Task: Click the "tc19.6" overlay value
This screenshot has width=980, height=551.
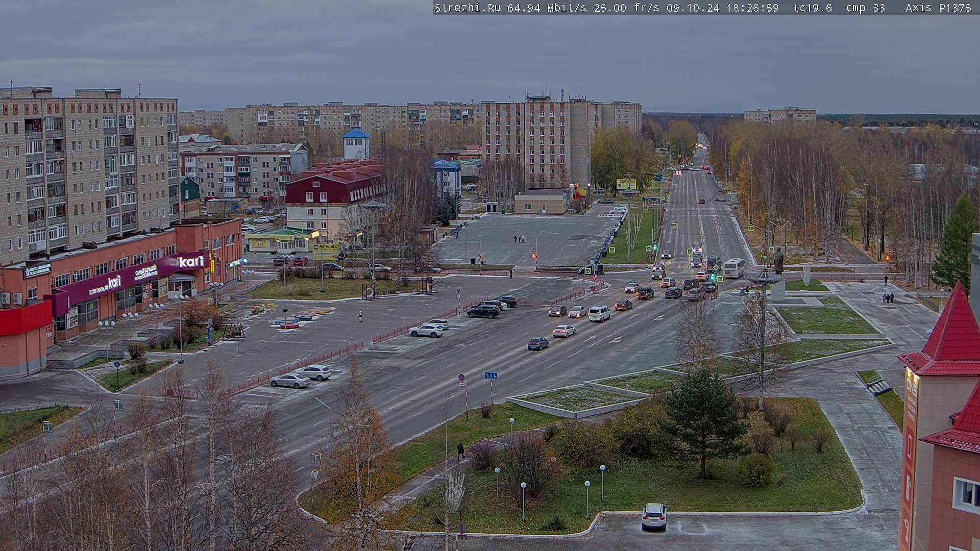Action: pyautogui.click(x=813, y=8)
